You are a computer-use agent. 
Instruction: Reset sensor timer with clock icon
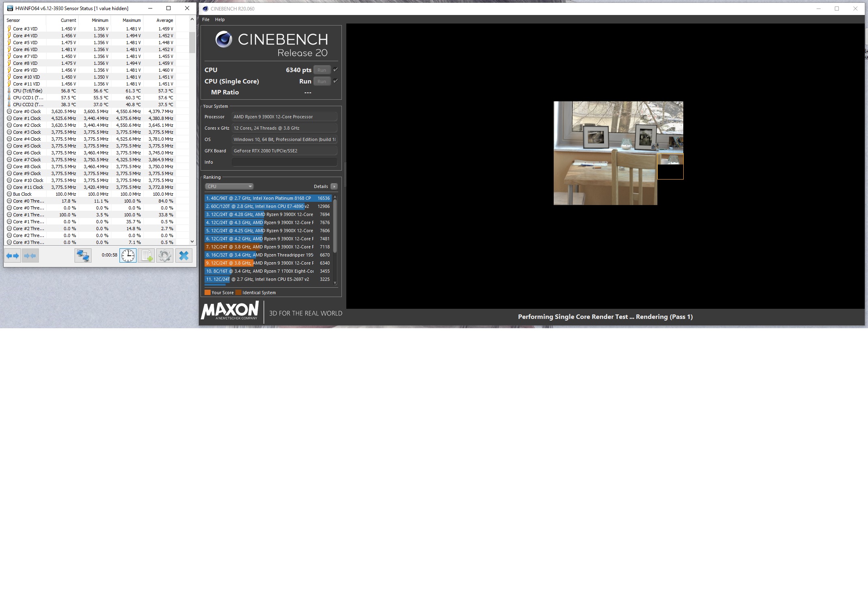click(128, 256)
